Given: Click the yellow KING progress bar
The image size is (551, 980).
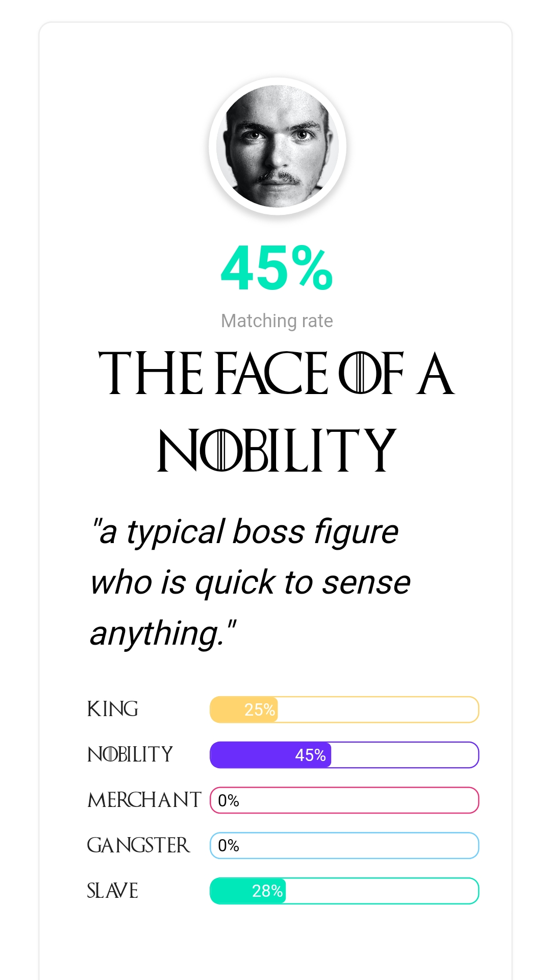Looking at the screenshot, I should point(344,709).
